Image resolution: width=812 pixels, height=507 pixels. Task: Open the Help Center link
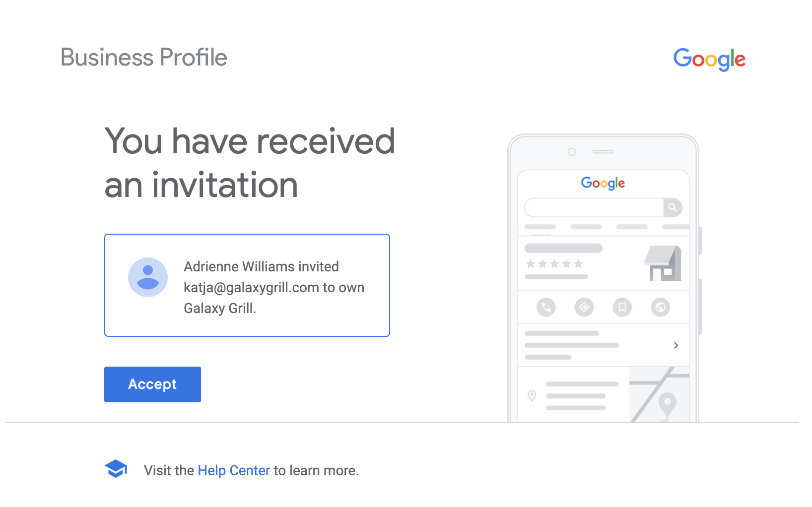tap(233, 470)
